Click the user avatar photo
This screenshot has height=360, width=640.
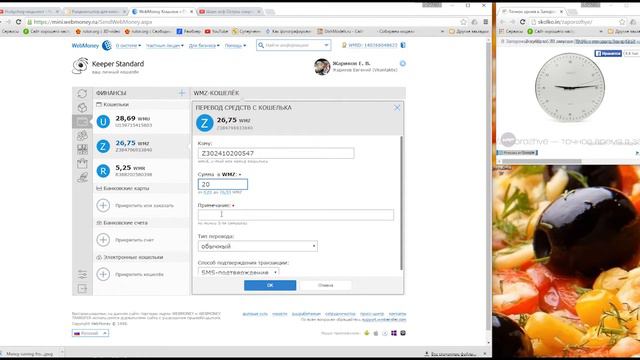pos(322,67)
